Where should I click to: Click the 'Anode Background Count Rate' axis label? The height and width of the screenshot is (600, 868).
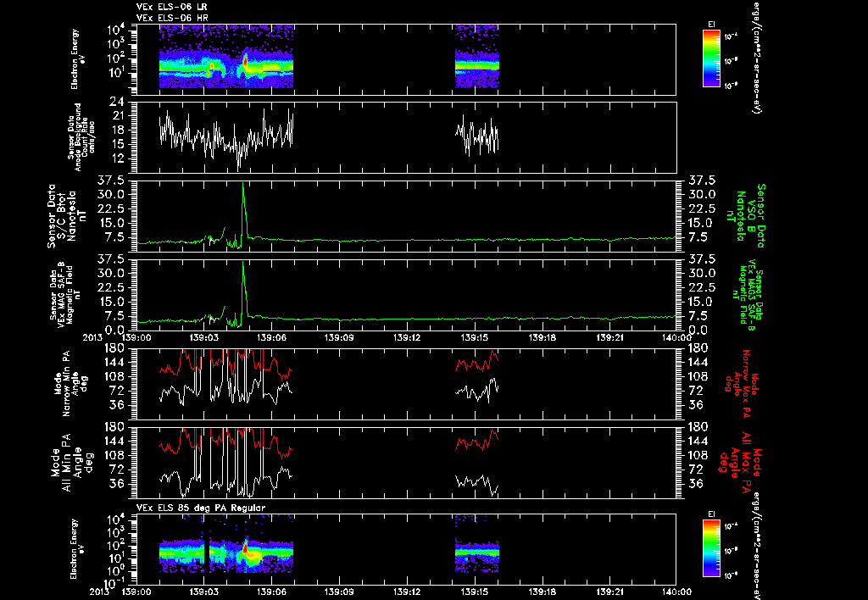(x=81, y=136)
